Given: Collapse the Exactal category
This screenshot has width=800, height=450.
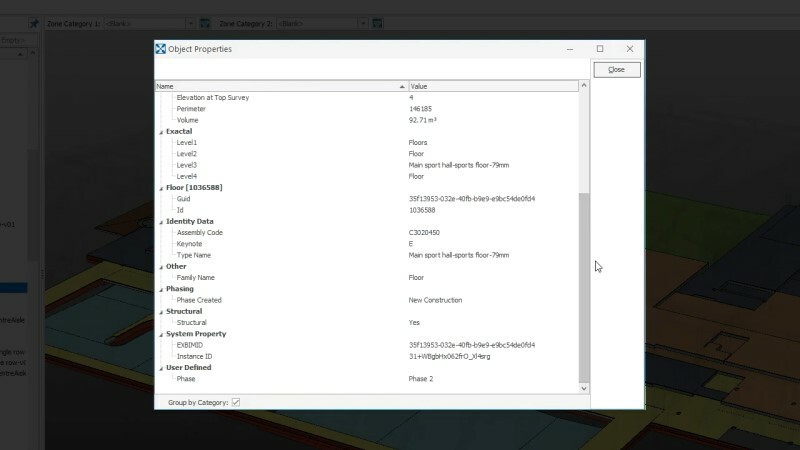Looking at the screenshot, I should 160,131.
